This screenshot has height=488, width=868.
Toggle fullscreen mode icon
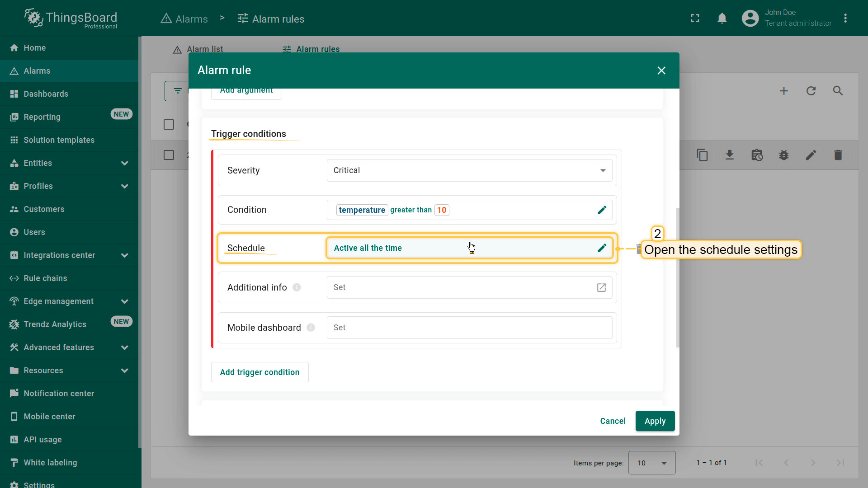click(695, 19)
